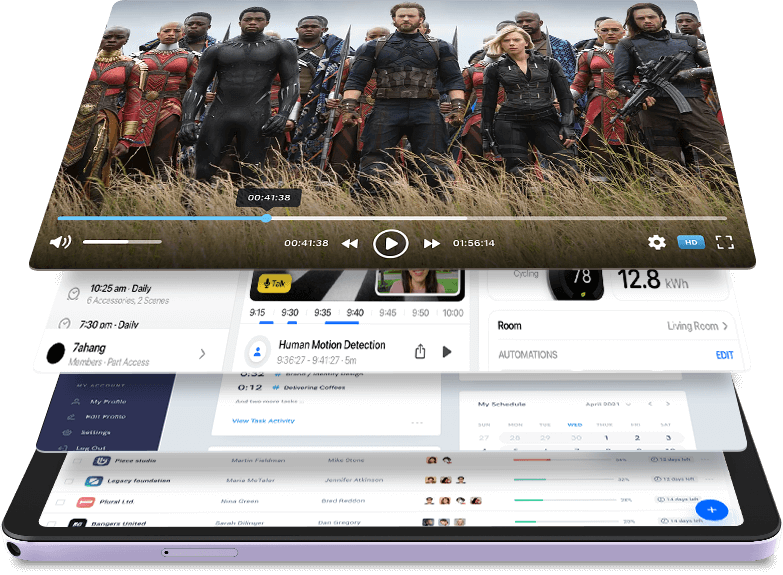Open the 7:30 pm Daily automation

tap(108, 325)
